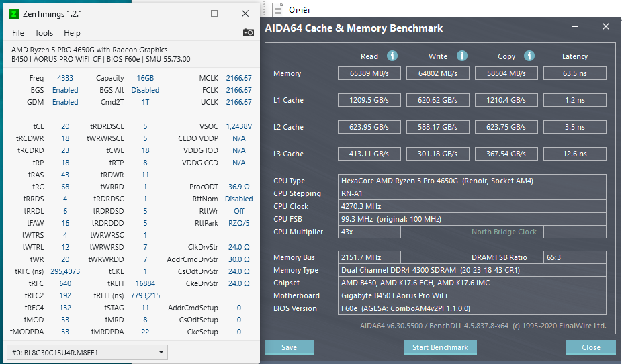Open the Help menu in ZenTimings
Screen dimensions: 622x364
(x=72, y=33)
